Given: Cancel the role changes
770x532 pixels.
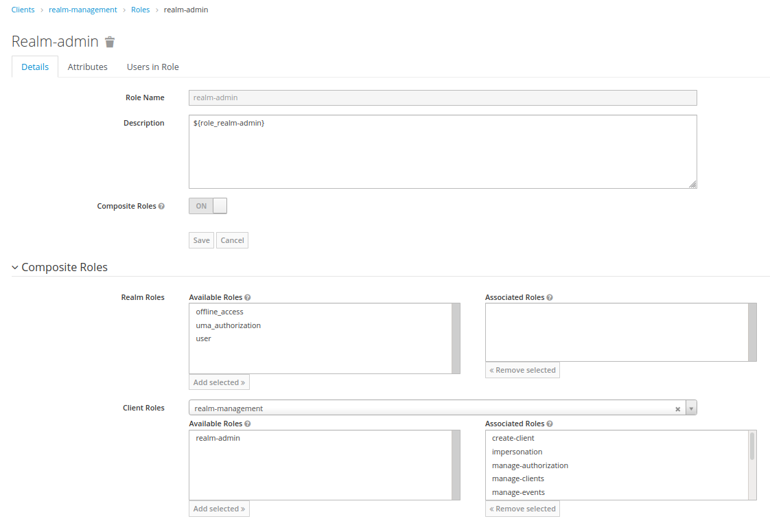Looking at the screenshot, I should [232, 240].
